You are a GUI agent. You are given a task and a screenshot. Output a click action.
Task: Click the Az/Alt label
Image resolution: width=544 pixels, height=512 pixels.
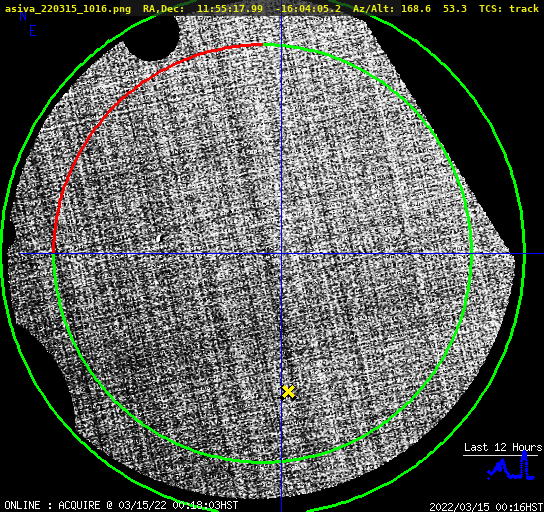point(373,9)
